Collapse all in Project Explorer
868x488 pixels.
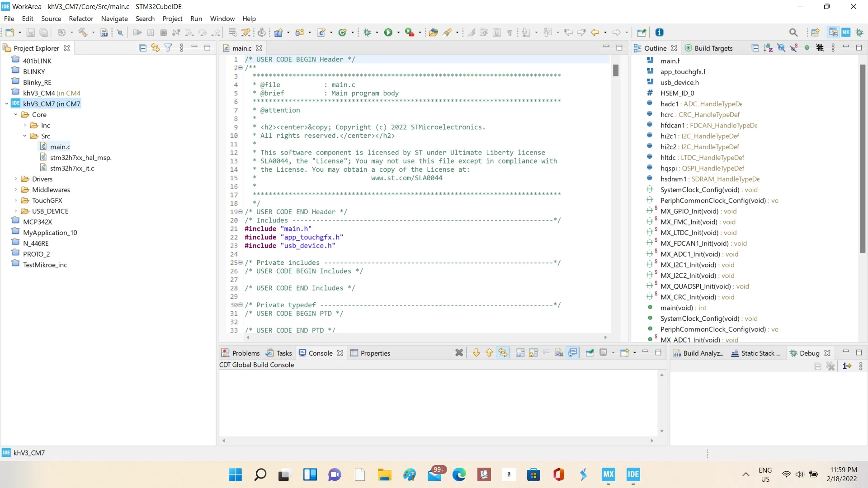pos(142,48)
